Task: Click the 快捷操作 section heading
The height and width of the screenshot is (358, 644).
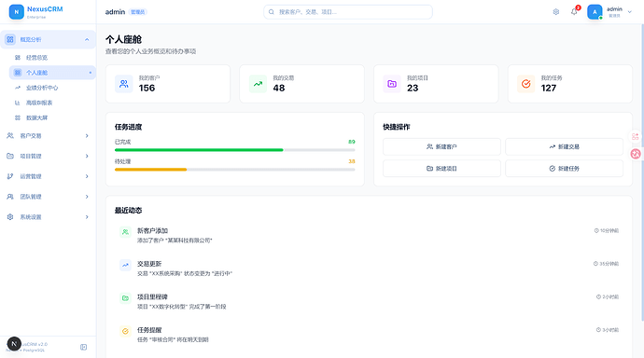Action: [397, 127]
